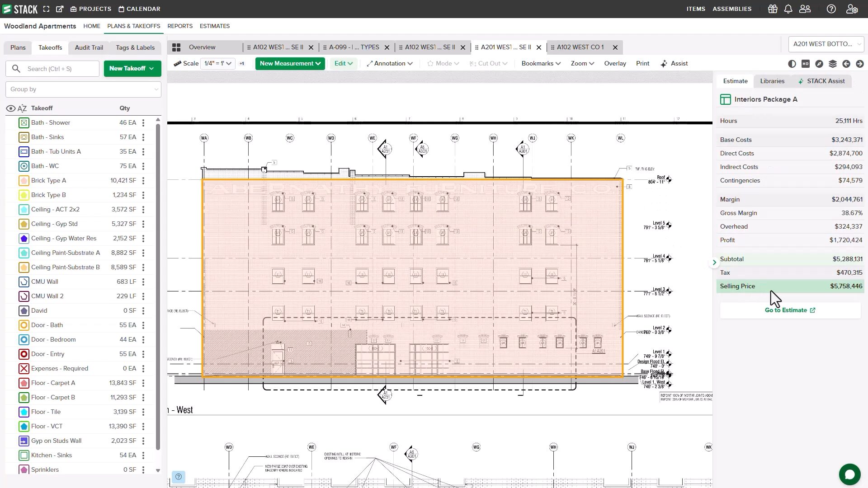Open the notifications bell
Viewport: 868px width, 488px height.
[788, 9]
